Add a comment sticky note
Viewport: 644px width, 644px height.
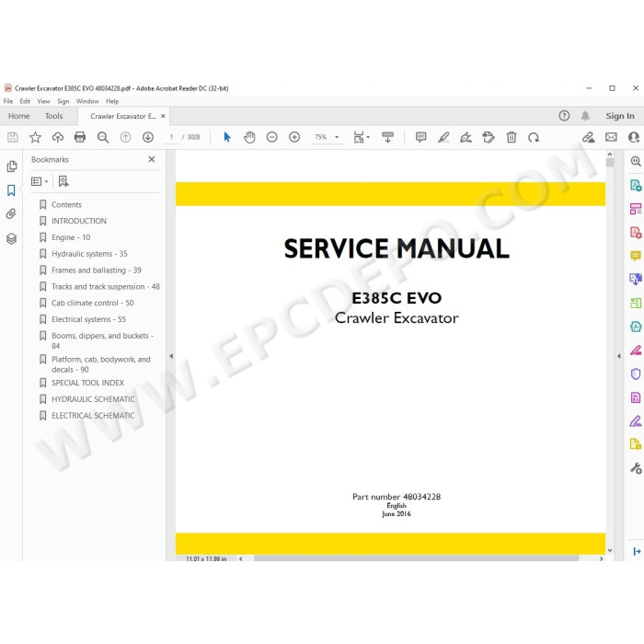tap(421, 137)
